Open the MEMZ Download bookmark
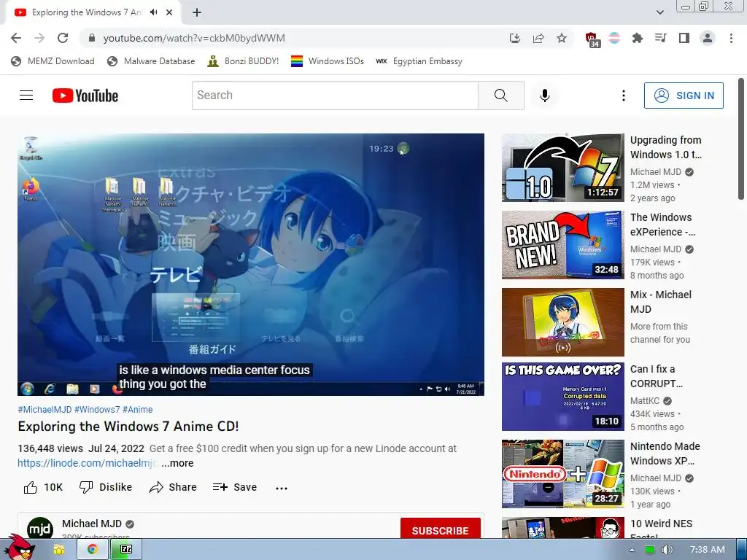 53,61
